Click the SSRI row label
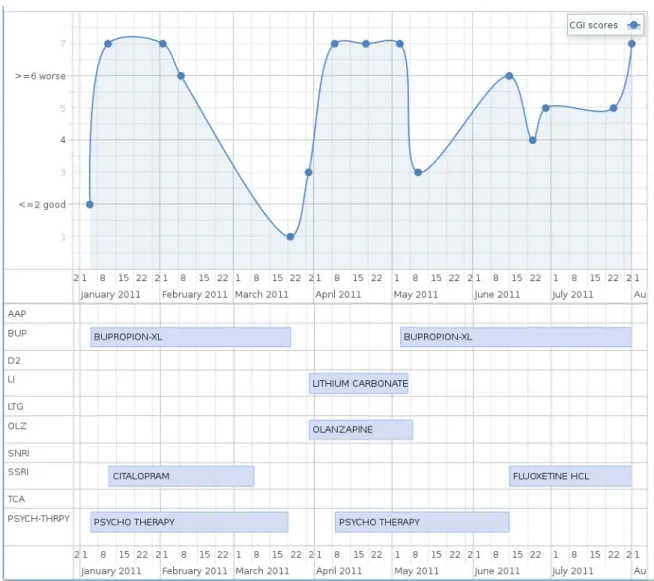Screen dimensions: 654x581 [x=18, y=472]
